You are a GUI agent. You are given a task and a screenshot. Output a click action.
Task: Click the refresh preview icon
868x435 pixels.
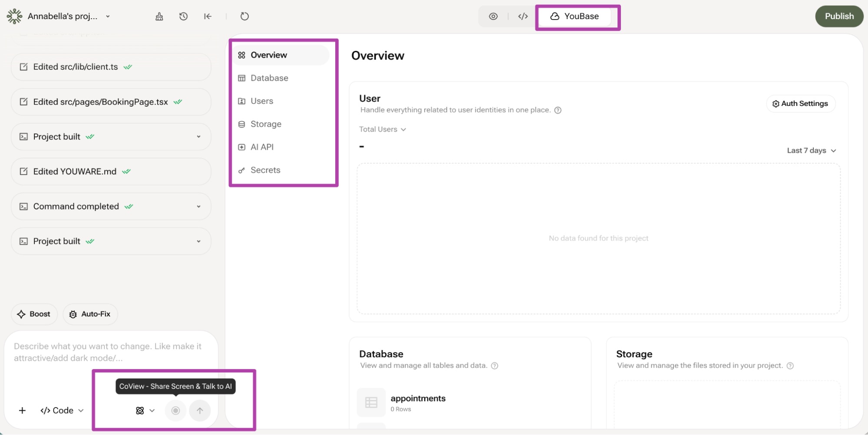click(x=244, y=16)
